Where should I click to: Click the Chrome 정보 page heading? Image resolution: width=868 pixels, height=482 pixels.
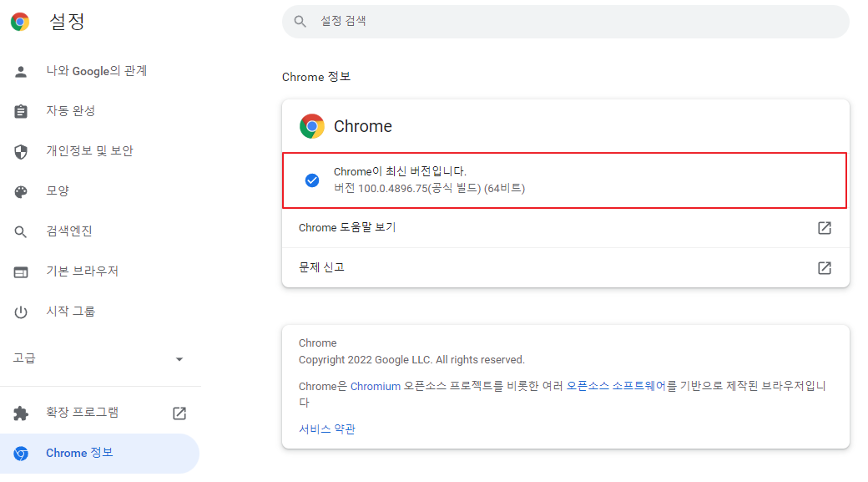[x=316, y=77]
